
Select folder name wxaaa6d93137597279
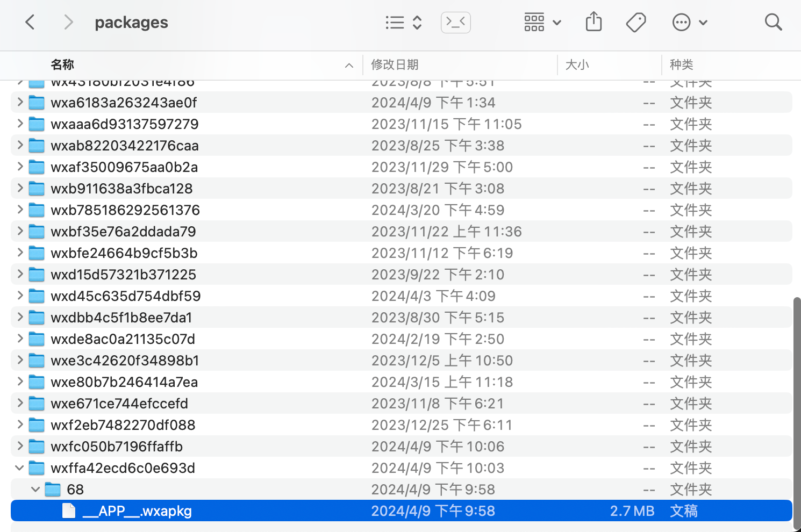pyautogui.click(x=125, y=124)
